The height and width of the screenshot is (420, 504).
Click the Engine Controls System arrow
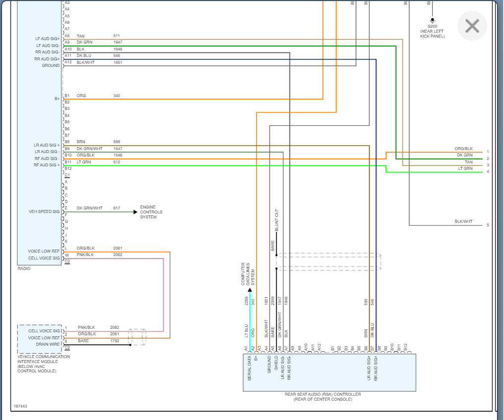(x=135, y=212)
